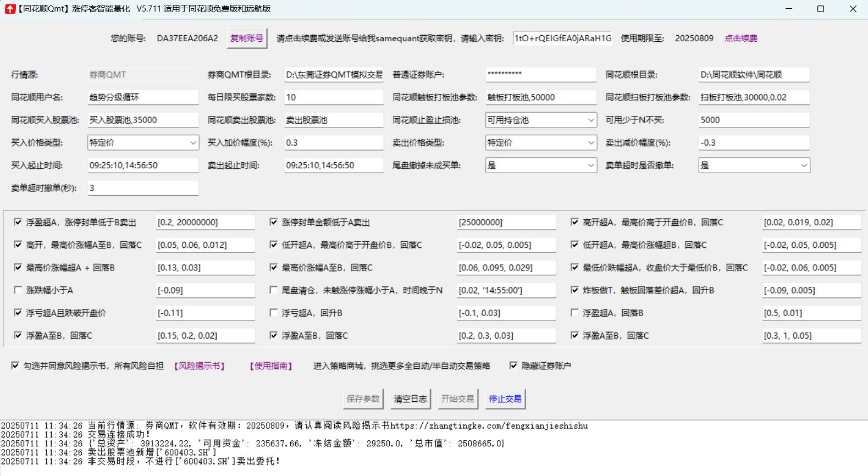Click the [0.02, '14:55:00'] parameter field
Image resolution: width=868 pixels, height=476 pixels.
pyautogui.click(x=507, y=290)
